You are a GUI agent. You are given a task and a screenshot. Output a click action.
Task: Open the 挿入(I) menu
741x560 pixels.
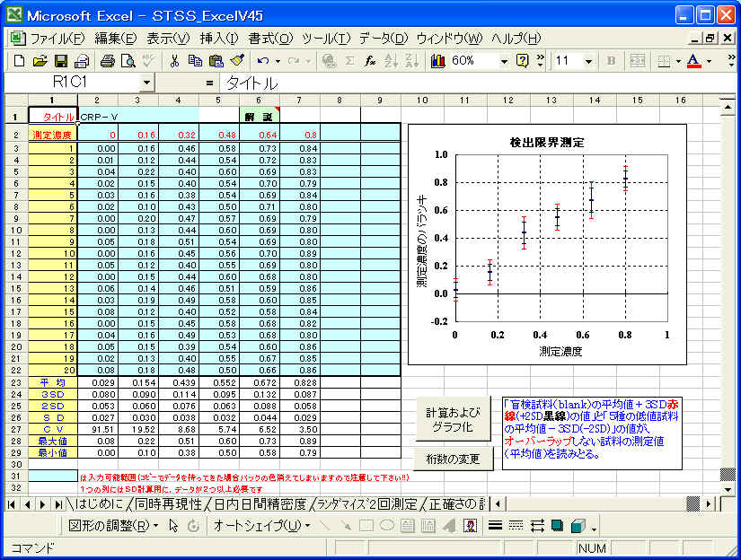click(x=219, y=39)
